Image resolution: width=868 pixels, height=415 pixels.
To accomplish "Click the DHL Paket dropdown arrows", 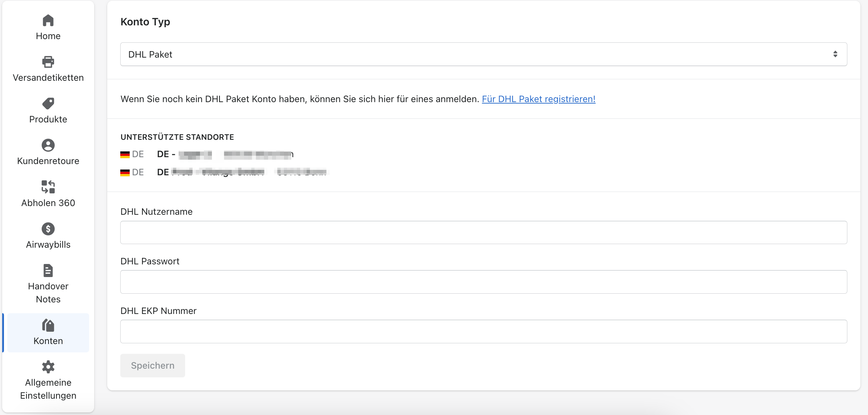I will (835, 54).
